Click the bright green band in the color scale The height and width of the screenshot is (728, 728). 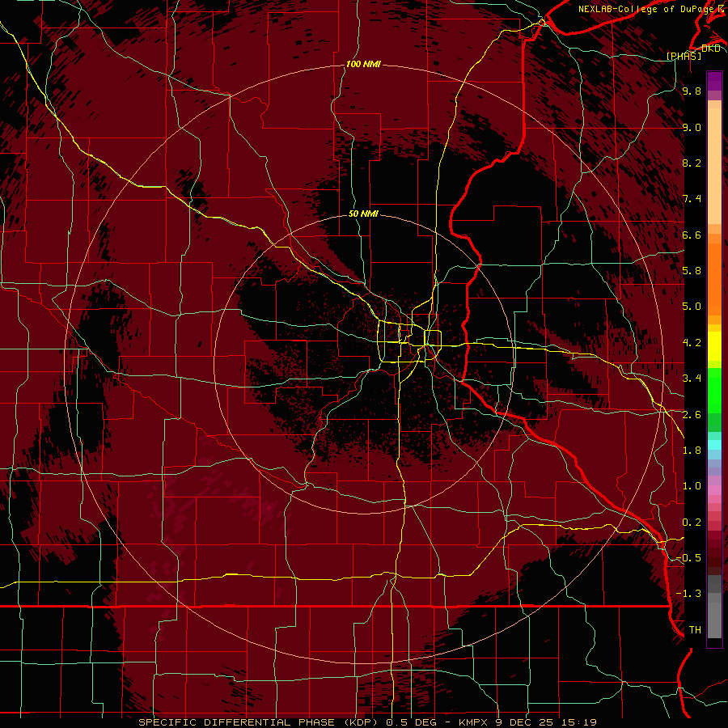click(714, 390)
